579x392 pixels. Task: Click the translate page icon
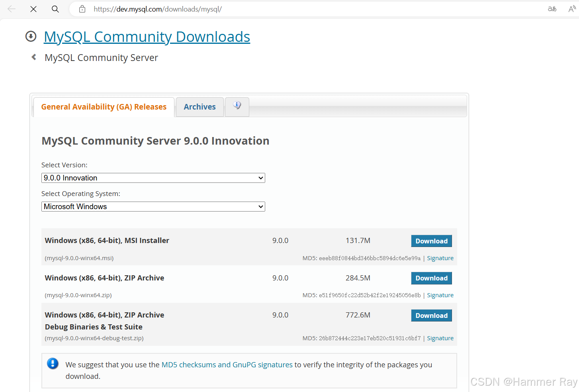click(x=552, y=9)
